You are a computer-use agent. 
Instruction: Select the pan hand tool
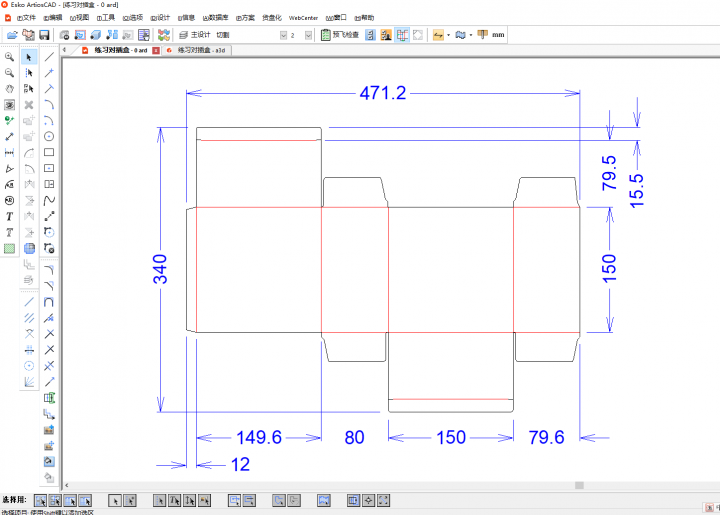[x=10, y=88]
